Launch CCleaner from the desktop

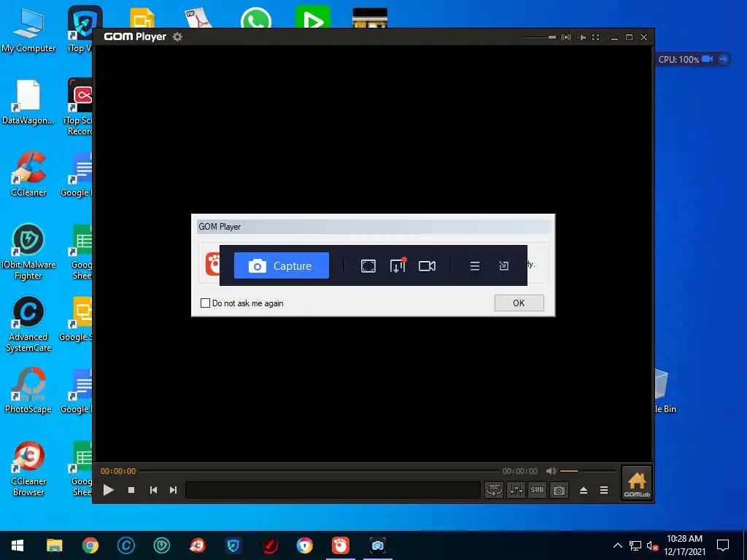[x=28, y=174]
